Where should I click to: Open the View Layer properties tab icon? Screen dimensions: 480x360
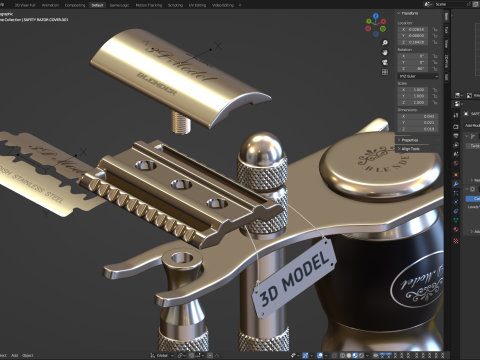pos(456,145)
